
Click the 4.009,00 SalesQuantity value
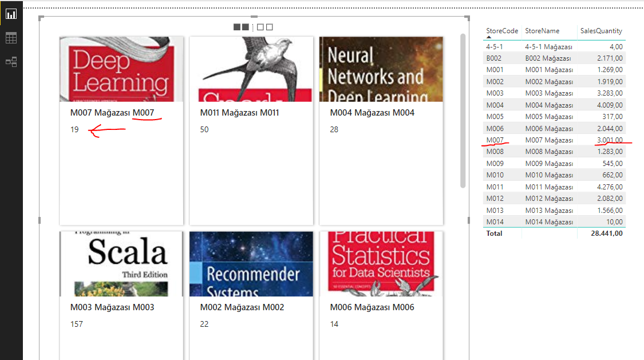[610, 105]
